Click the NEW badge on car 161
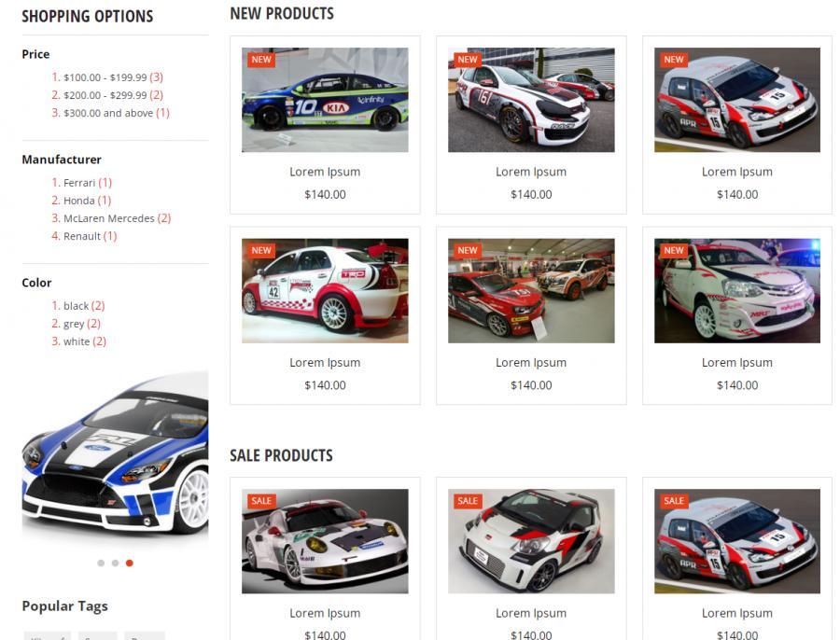840x640 pixels. 468,60
